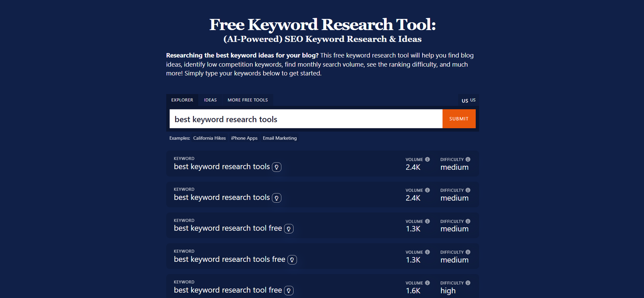Click Difficulty info icon above 'high'
This screenshot has height=298, width=644.
click(x=468, y=283)
